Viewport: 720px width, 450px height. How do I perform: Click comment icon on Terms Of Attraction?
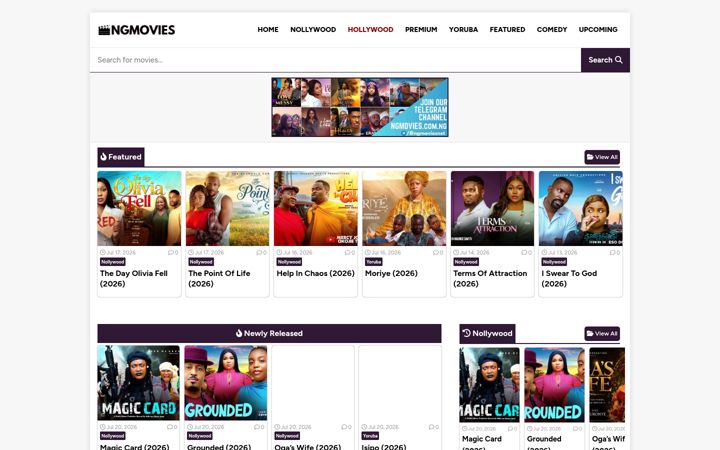(526, 253)
